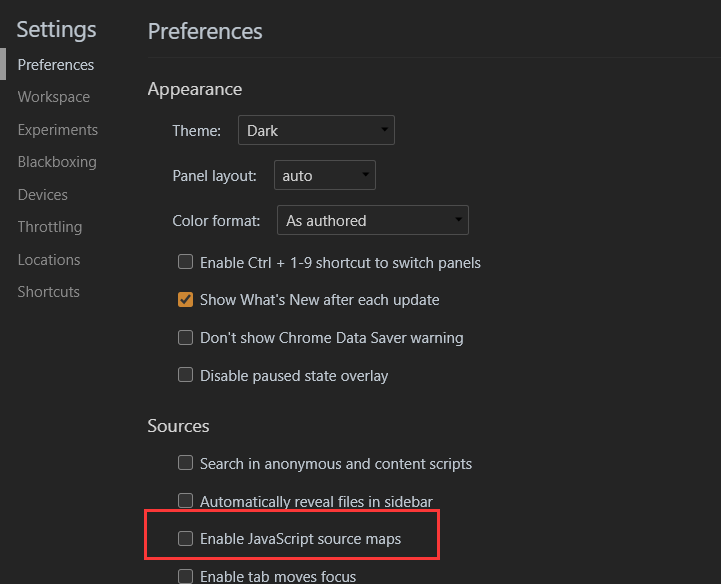721x584 pixels.
Task: Check Enable tab moves focus option
Action: tap(185, 576)
